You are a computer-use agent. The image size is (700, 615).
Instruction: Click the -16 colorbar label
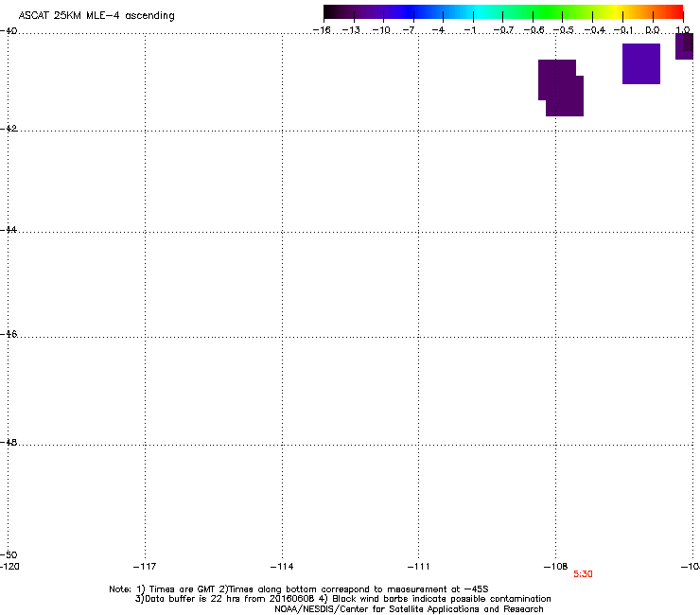pyautogui.click(x=322, y=30)
